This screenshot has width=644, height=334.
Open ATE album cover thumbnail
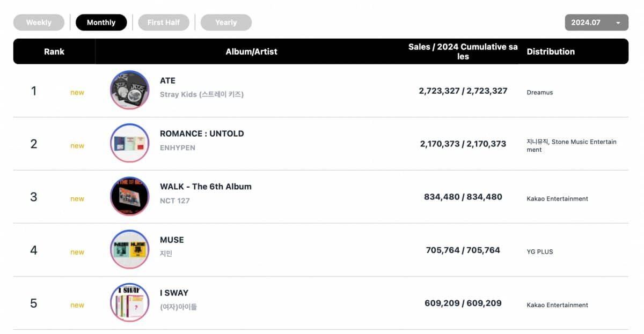[x=129, y=90]
